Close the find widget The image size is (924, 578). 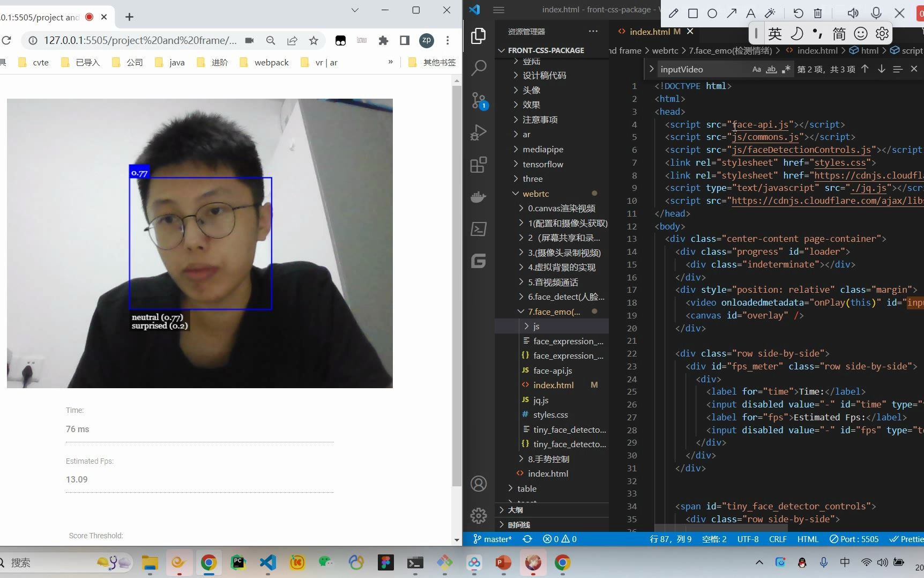point(914,69)
